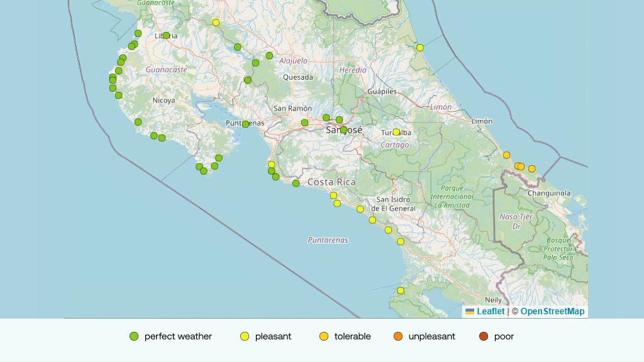Open the OpenStreetMap copyright link
644x362 pixels.
click(x=552, y=312)
